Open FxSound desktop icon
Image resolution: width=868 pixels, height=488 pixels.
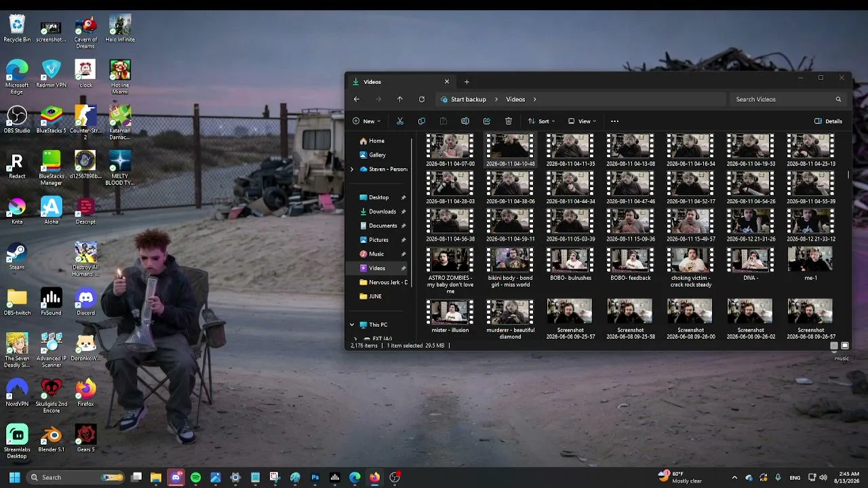(x=52, y=302)
